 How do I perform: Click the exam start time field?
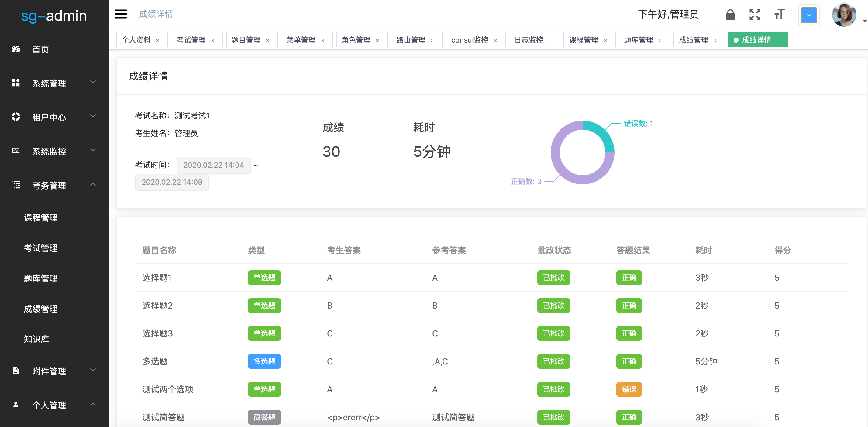pyautogui.click(x=214, y=165)
